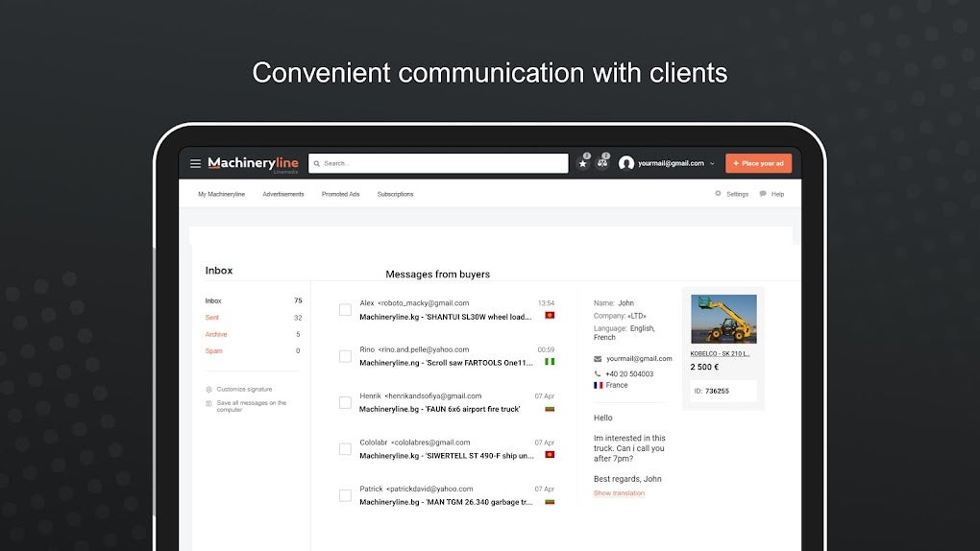Open the Advertisements tab
This screenshot has width=980, height=551.
[x=283, y=194]
